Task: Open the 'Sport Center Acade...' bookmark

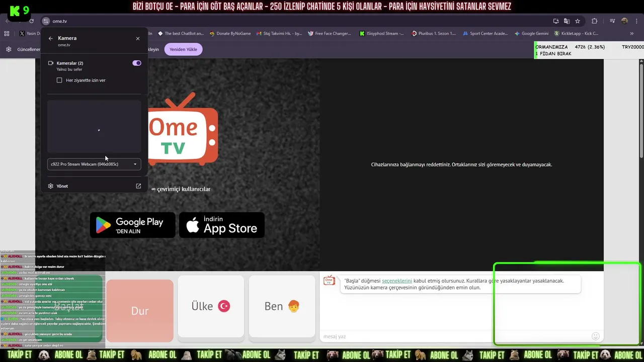Action: click(x=485, y=34)
